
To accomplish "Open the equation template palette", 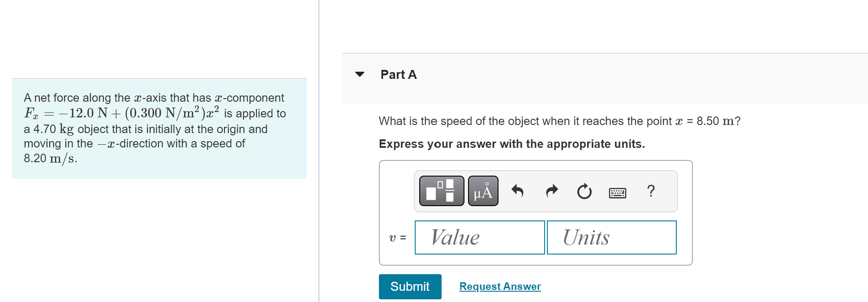I will [x=441, y=191].
